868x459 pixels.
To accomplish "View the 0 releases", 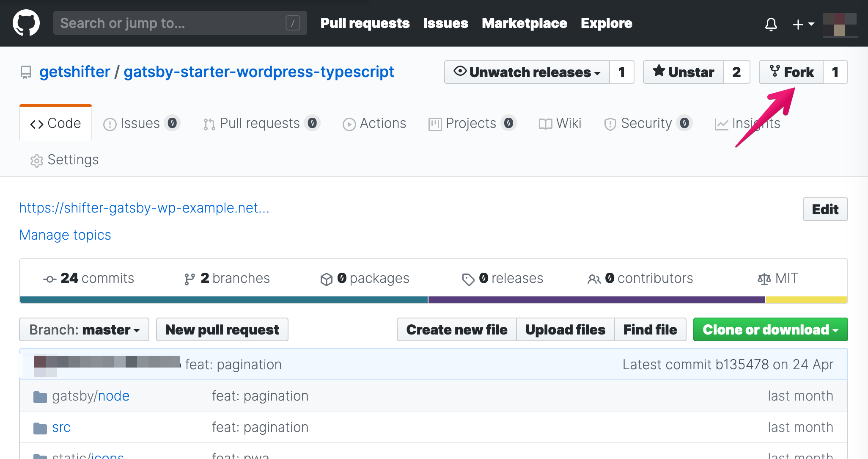I will point(502,278).
